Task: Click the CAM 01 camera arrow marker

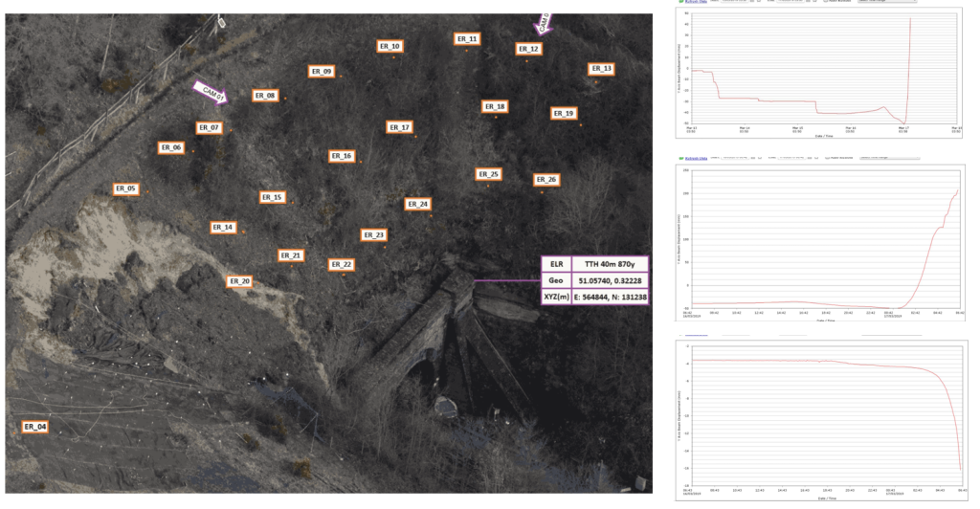Action: 210,92
